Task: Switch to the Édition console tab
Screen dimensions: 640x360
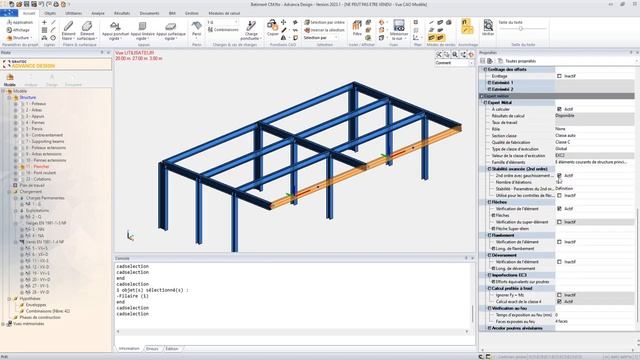Action: tap(172, 349)
